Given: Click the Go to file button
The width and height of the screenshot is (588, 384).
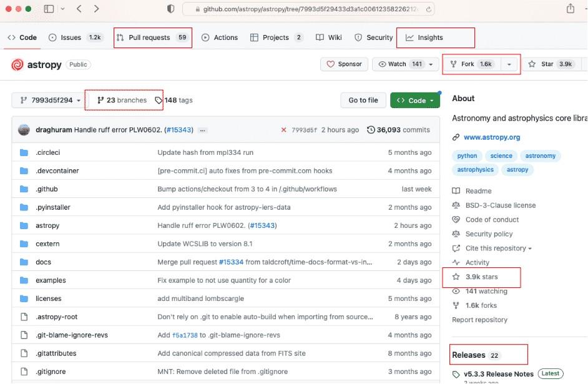Looking at the screenshot, I should [363, 100].
